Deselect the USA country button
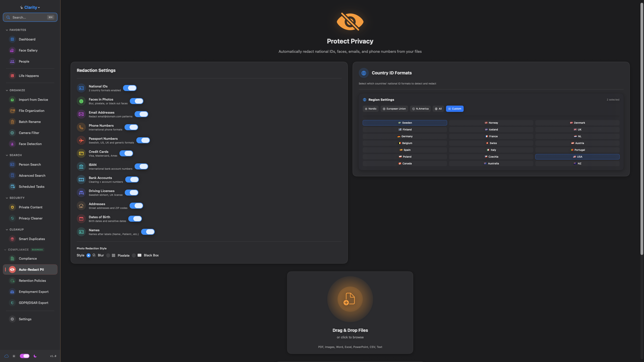The height and width of the screenshot is (362, 644). (577, 157)
